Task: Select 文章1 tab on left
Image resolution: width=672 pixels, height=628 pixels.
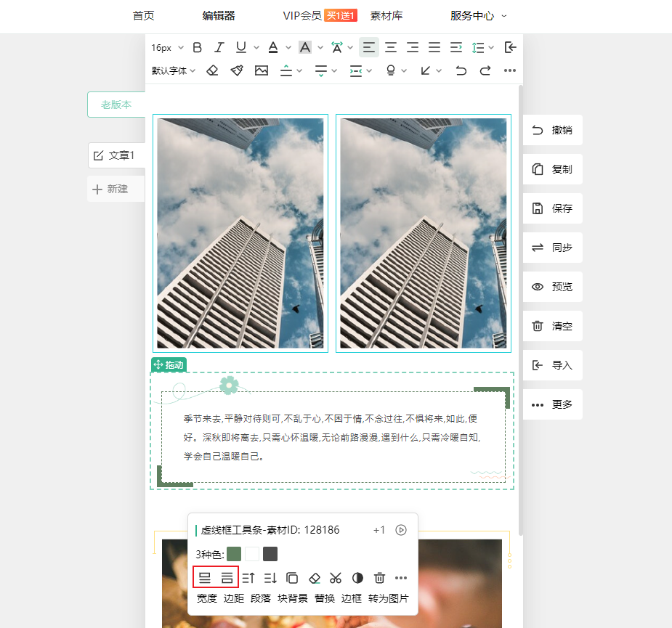Action: pyautogui.click(x=116, y=155)
